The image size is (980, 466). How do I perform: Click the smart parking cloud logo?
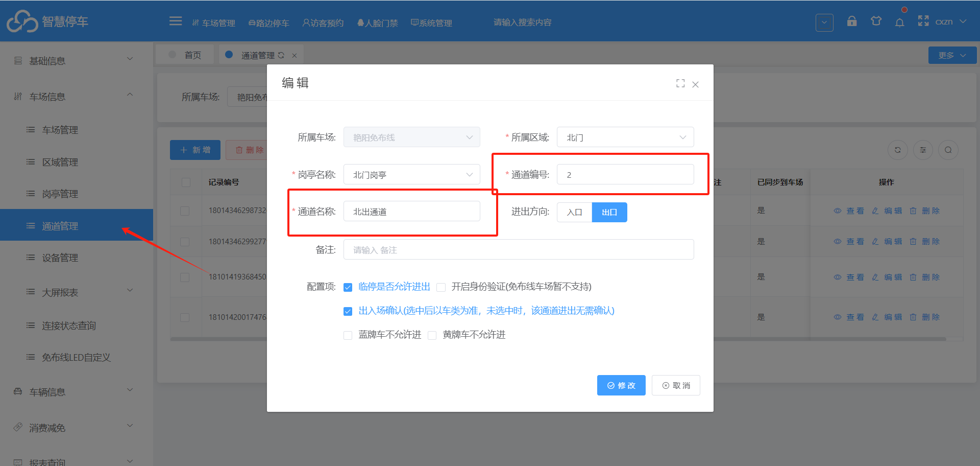(x=22, y=21)
